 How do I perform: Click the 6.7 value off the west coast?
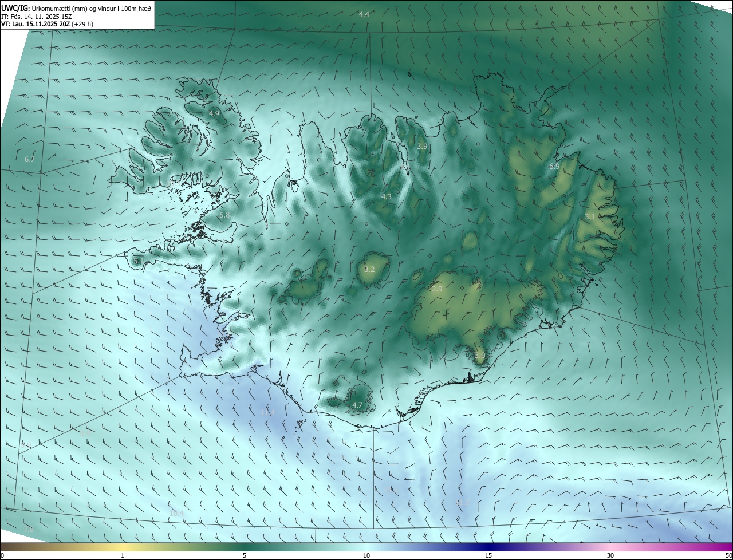point(30,159)
